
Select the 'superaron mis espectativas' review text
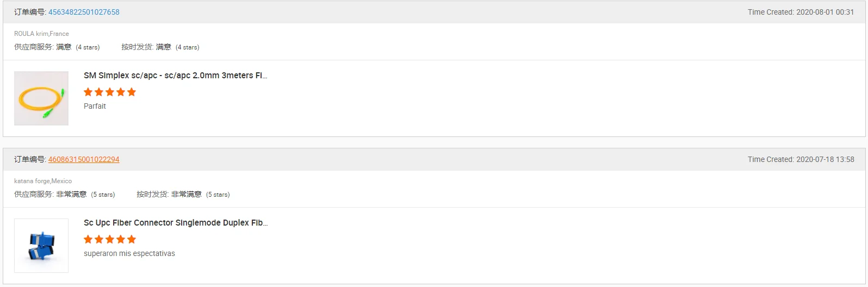pyautogui.click(x=129, y=253)
